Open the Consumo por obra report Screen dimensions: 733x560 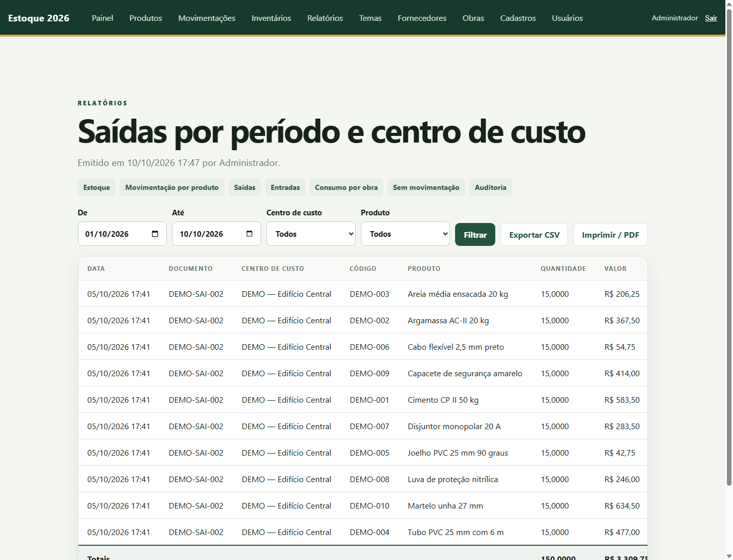(347, 187)
